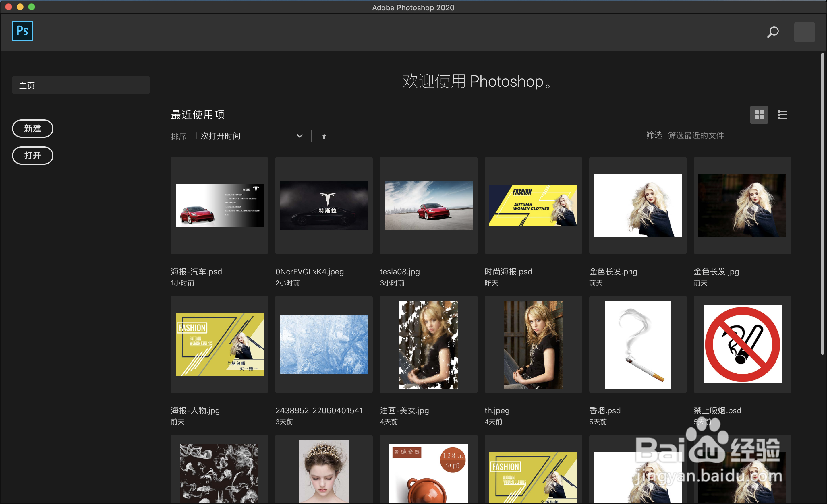Image resolution: width=827 pixels, height=504 pixels.
Task: Switch to grid view icon
Action: point(759,115)
